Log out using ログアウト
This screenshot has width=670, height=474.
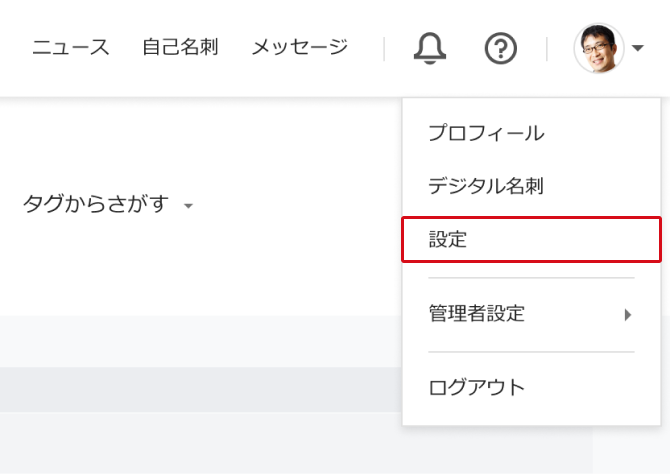[476, 388]
